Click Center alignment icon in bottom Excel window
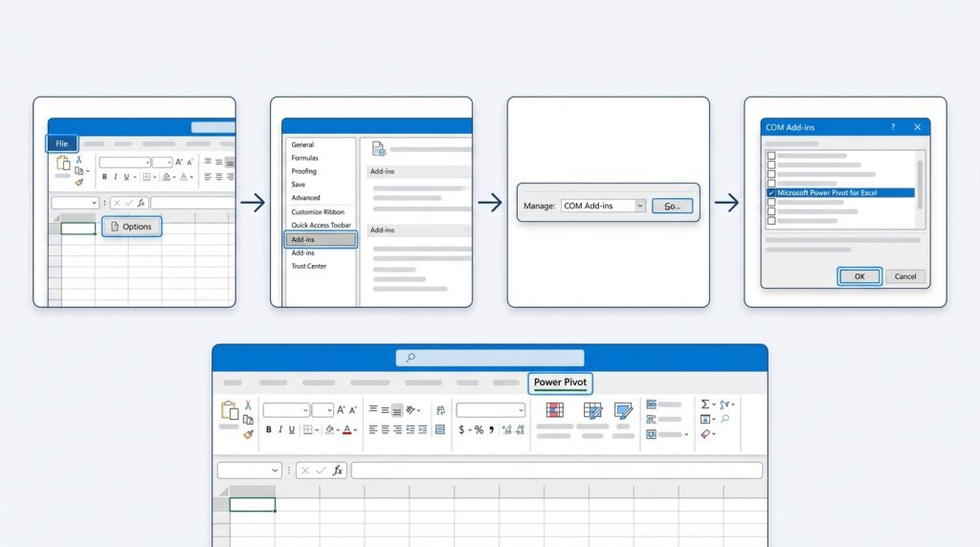 pos(385,429)
